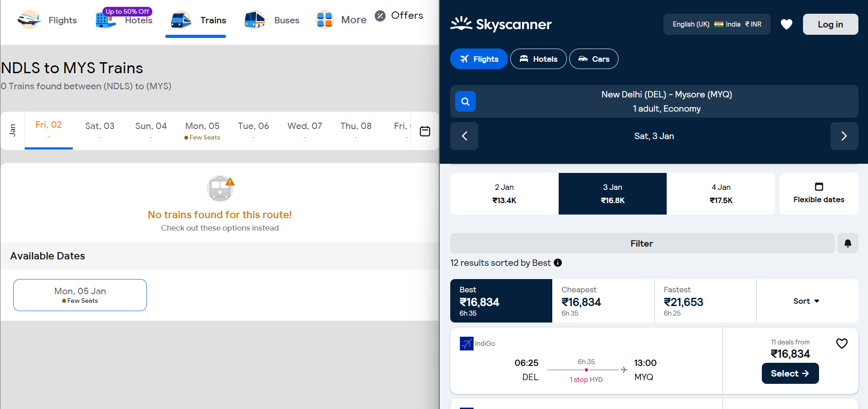This screenshot has height=409, width=868.
Task: Open saved trips heart icon in header
Action: 786,24
